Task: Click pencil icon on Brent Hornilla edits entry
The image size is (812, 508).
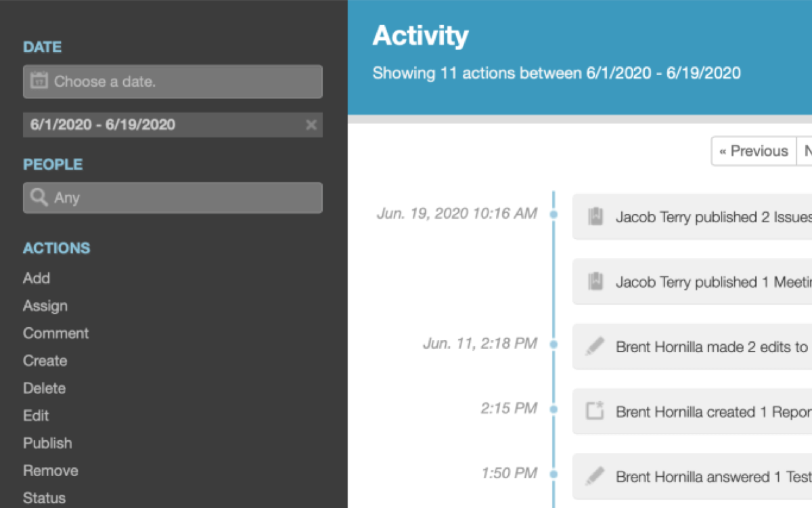Action: click(595, 347)
